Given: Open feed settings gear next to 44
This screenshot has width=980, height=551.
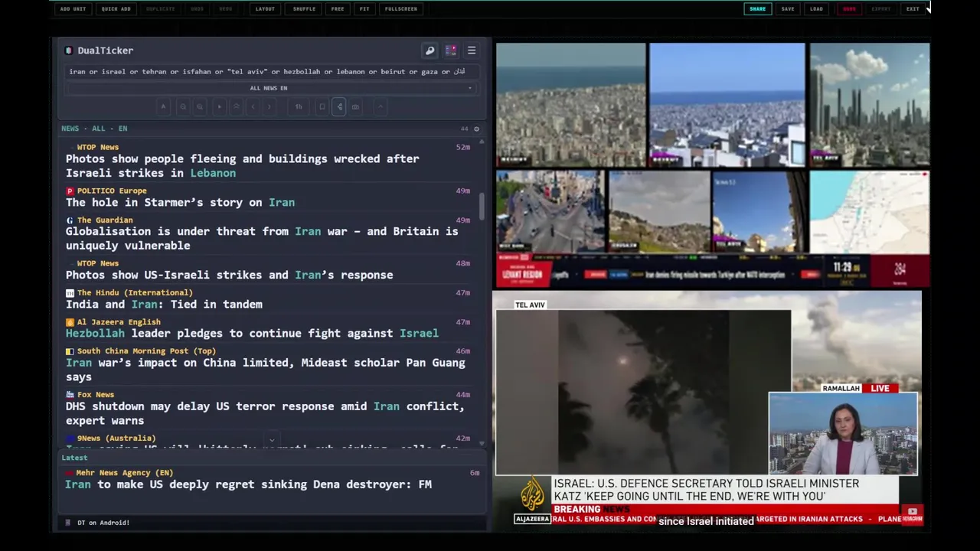Looking at the screenshot, I should (x=476, y=129).
